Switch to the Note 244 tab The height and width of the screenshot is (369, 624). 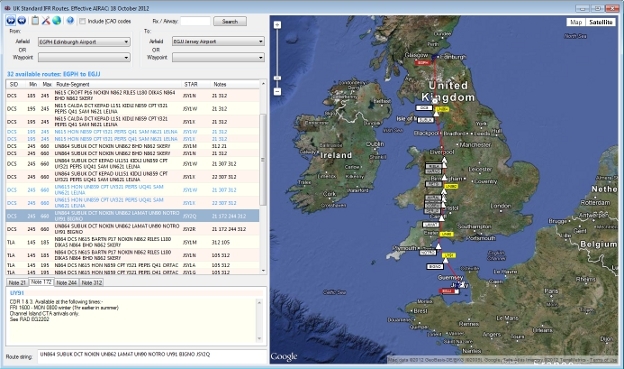point(66,283)
